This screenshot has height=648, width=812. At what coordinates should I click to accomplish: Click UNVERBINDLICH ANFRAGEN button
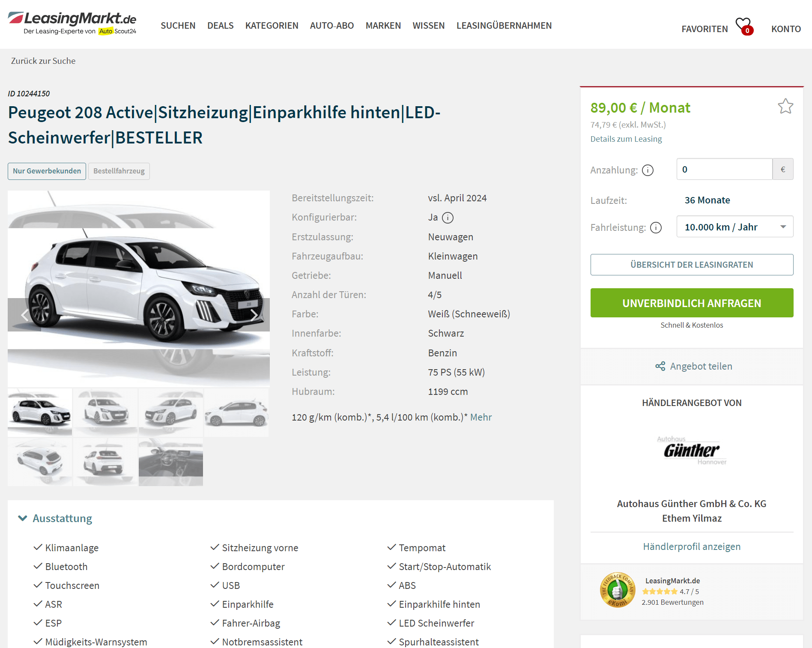click(692, 303)
